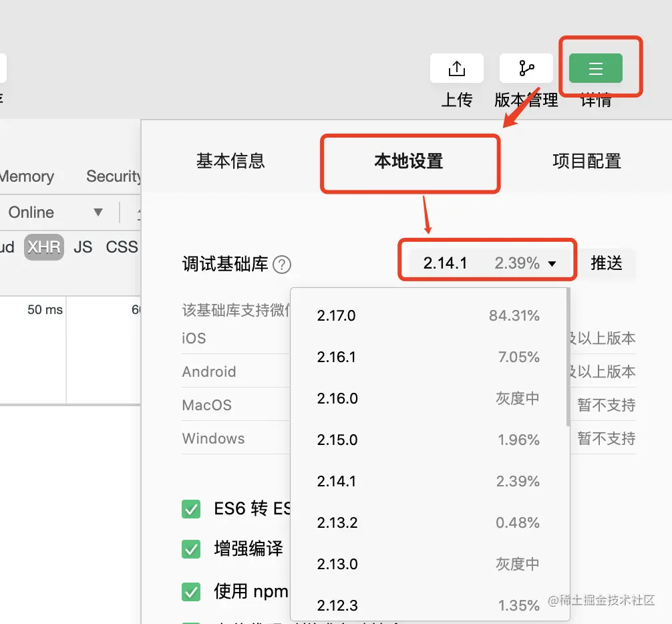Screen dimensions: 672x624
Task: Switch to the 基本信息 tab
Action: coord(230,161)
